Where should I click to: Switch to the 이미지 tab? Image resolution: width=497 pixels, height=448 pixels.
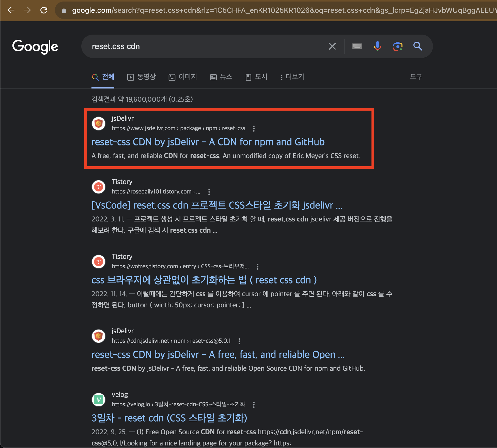[x=183, y=77]
